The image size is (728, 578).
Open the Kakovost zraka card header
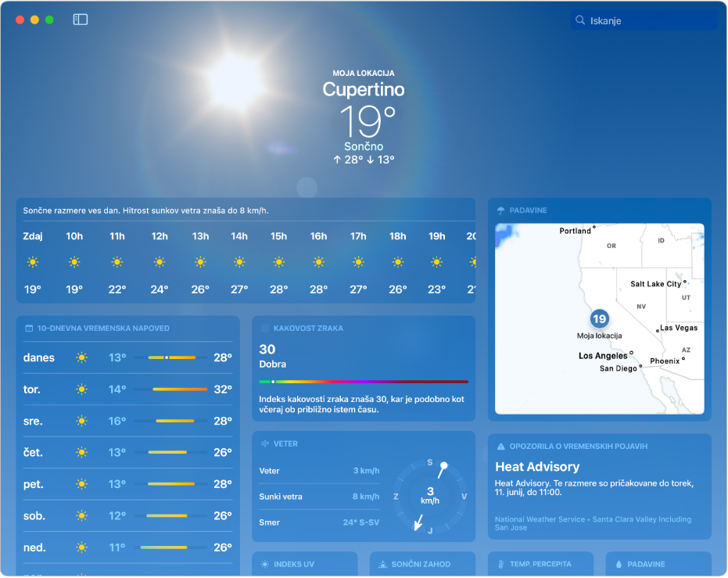tap(308, 328)
